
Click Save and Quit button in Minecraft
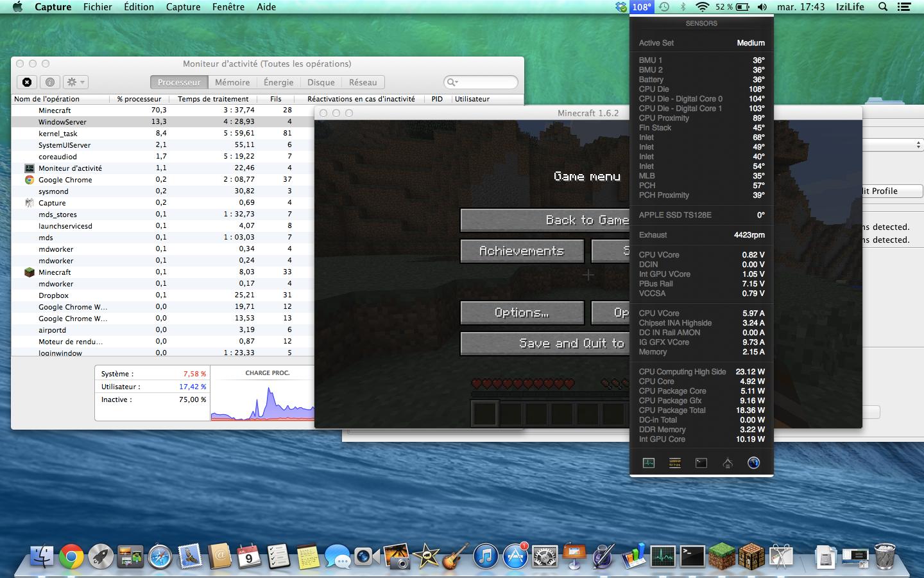point(545,344)
